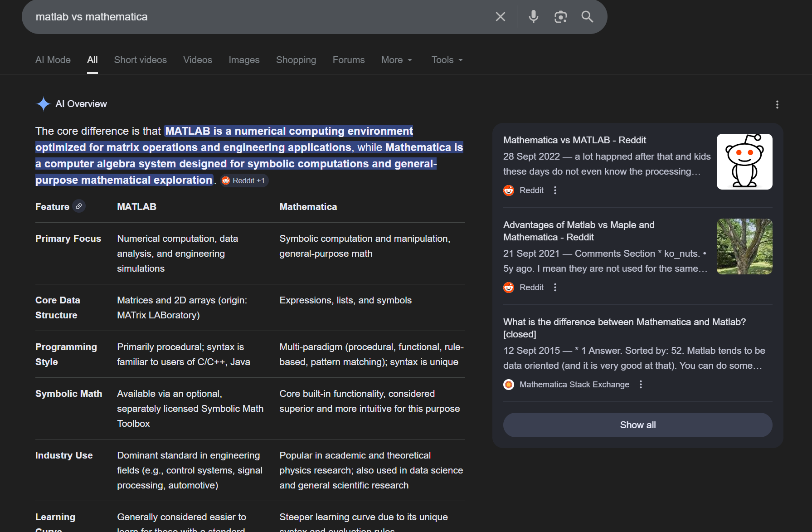This screenshot has height=532, width=812.
Task: Copy link icon next to Feature heading
Action: (79, 206)
